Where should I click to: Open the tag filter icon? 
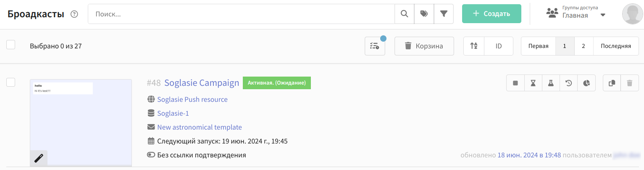[x=424, y=14]
